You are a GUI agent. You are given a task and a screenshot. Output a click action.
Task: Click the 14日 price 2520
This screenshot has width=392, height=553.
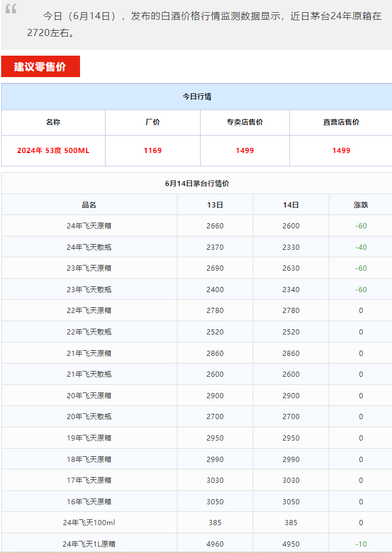(x=291, y=332)
